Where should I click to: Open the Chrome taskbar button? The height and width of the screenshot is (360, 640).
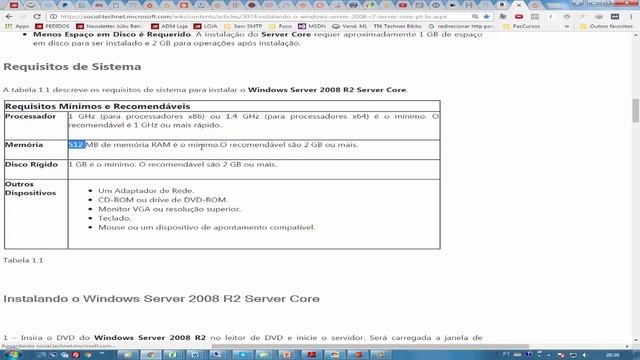151,355
